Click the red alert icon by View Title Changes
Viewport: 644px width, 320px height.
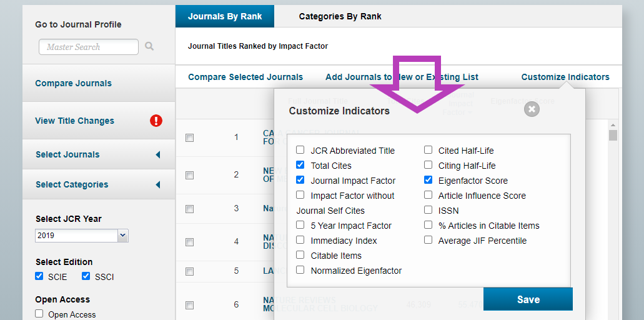pos(156,121)
